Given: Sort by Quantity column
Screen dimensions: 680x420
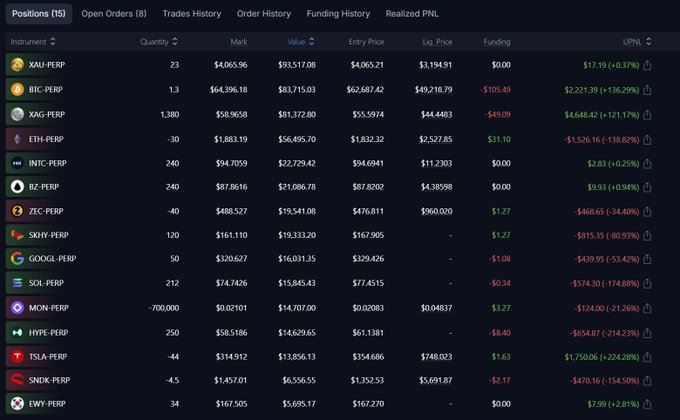Looking at the screenshot, I should (159, 42).
